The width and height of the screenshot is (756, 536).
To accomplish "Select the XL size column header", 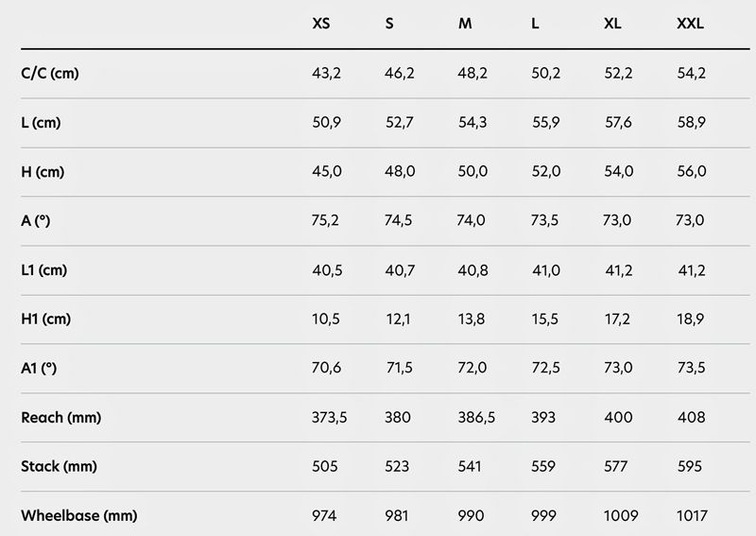I will [612, 23].
